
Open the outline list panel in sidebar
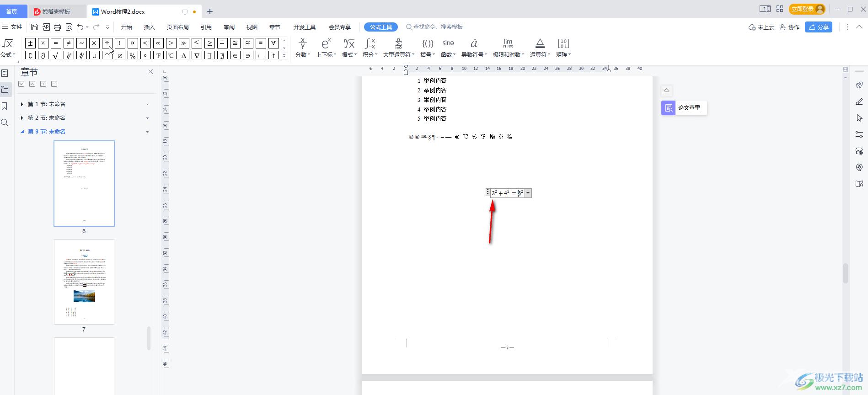(5, 73)
